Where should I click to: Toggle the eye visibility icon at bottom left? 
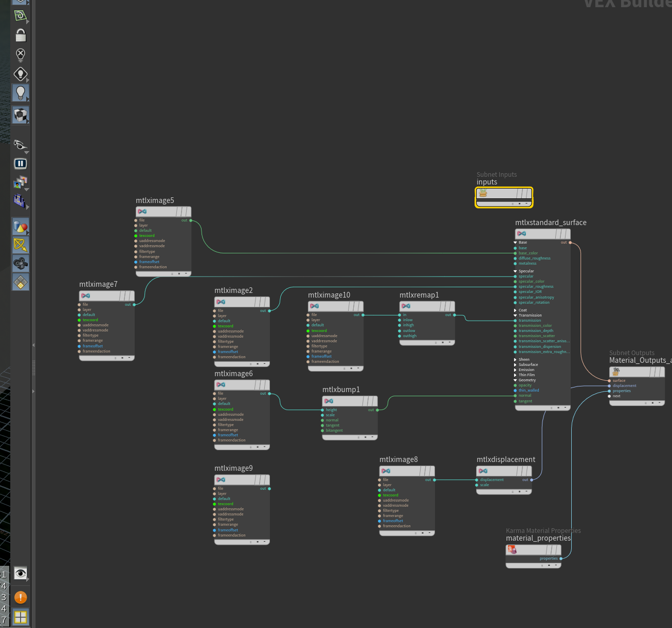tap(20, 574)
